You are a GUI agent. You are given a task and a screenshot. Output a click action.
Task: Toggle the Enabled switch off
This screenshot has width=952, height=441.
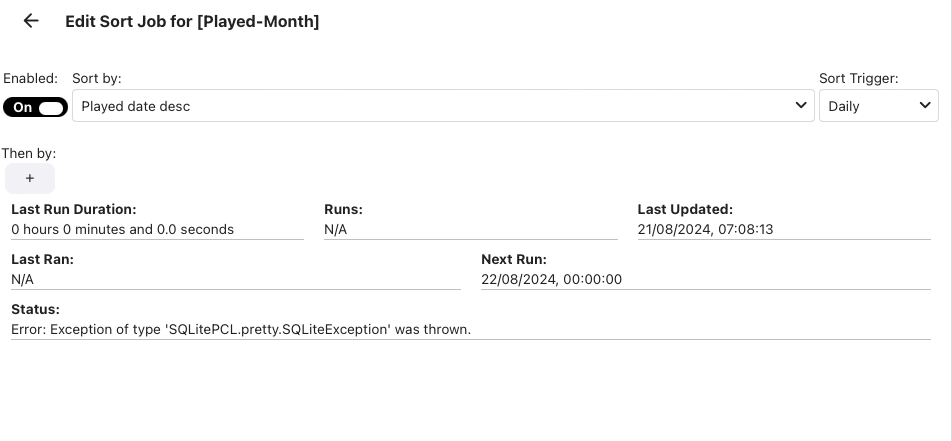35,107
